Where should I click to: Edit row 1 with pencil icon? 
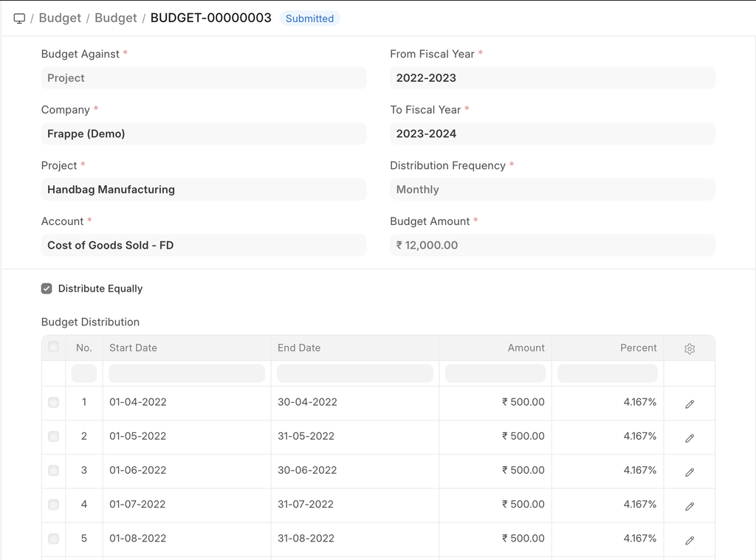click(x=690, y=404)
